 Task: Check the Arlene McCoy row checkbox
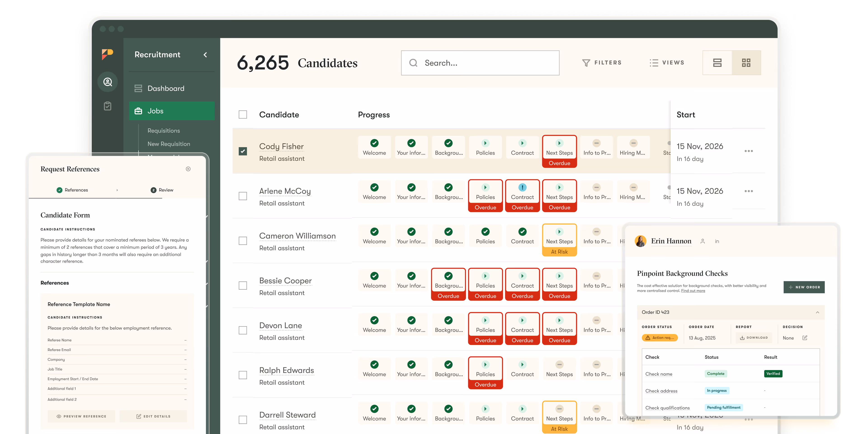click(243, 196)
